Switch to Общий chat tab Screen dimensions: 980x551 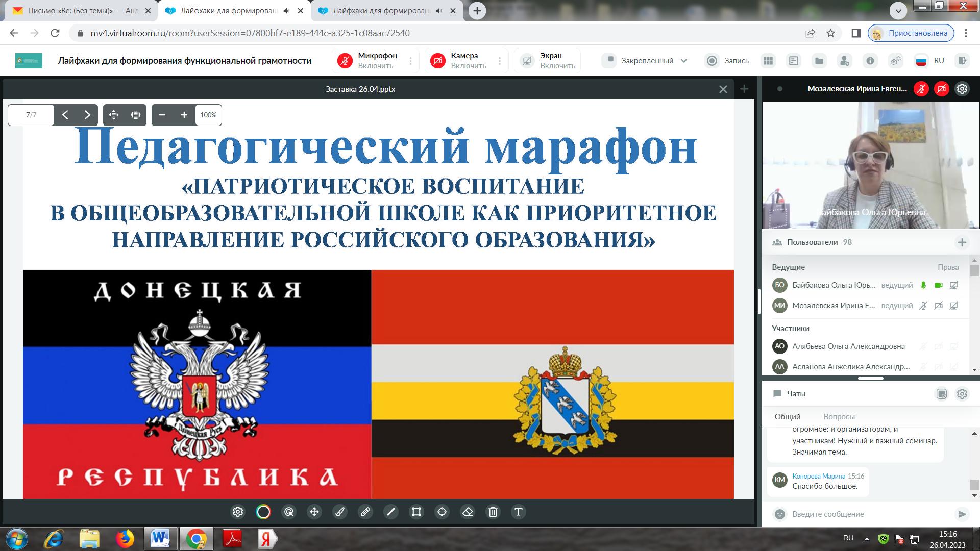pyautogui.click(x=788, y=417)
